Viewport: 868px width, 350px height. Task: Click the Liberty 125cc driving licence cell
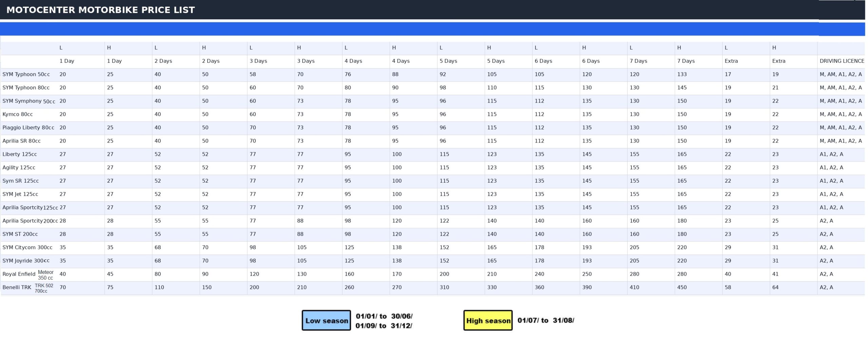pos(831,154)
